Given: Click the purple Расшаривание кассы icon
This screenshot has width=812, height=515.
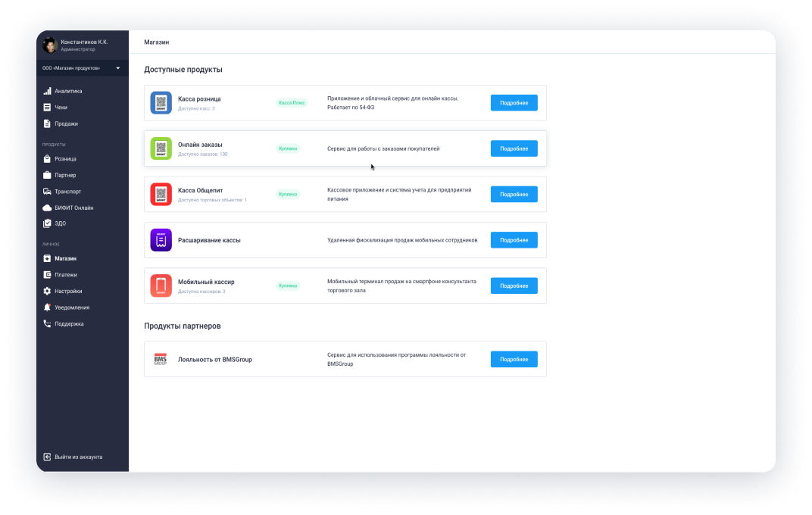Looking at the screenshot, I should click(x=161, y=240).
